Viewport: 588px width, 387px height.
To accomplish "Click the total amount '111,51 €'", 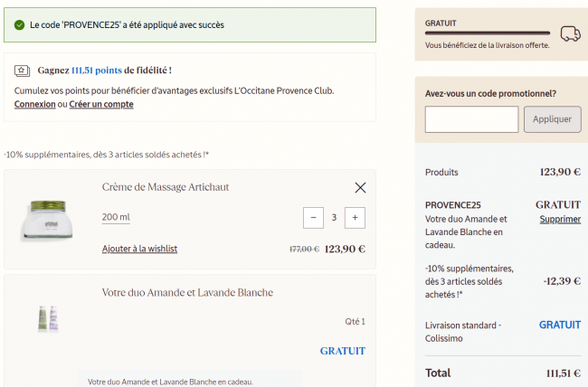I will (564, 373).
